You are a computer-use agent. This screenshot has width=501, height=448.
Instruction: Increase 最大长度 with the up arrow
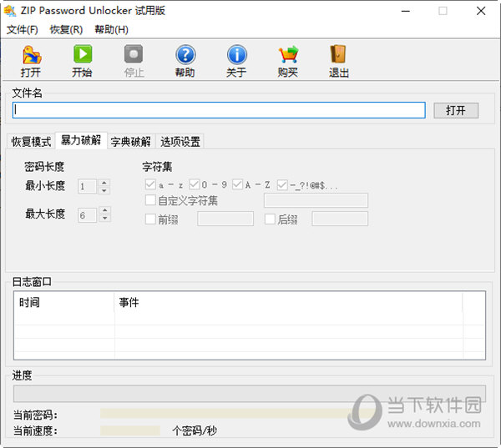pos(105,211)
